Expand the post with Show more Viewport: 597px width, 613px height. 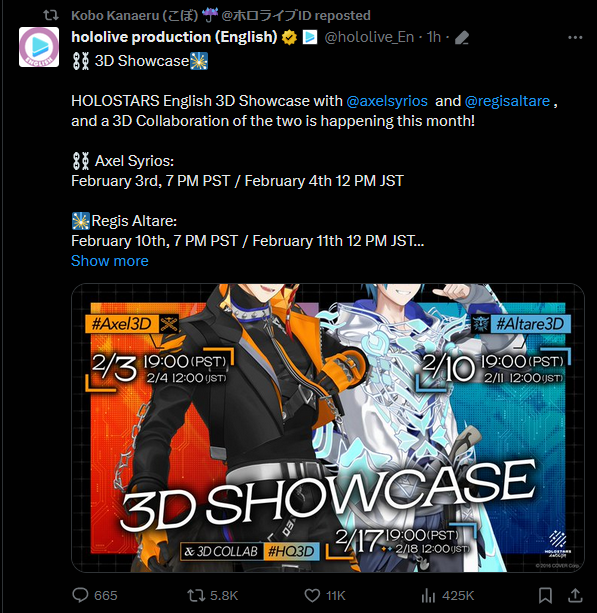coord(110,261)
